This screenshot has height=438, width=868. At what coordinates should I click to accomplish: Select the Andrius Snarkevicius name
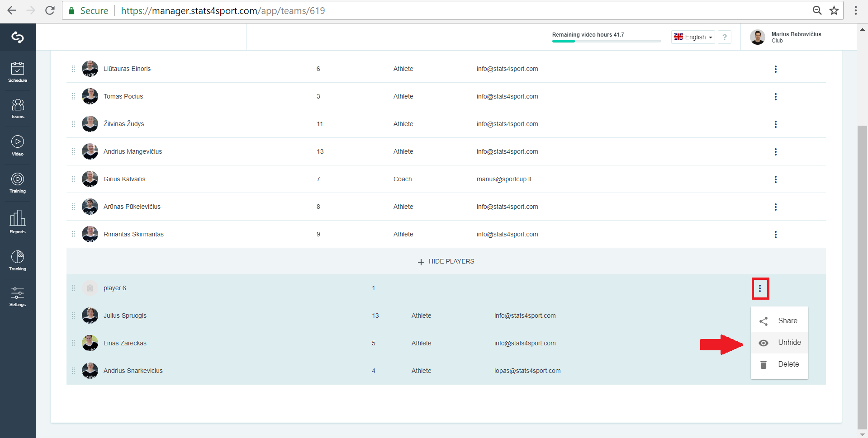coord(133,371)
